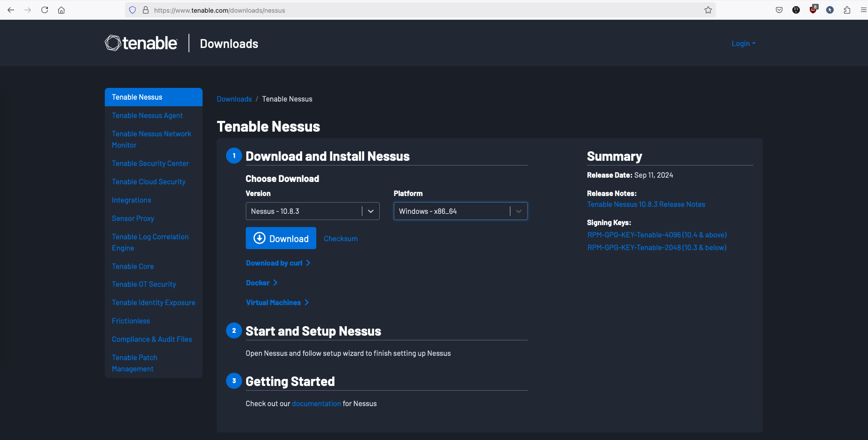Click the browser back arrow
Viewport: 868px width, 440px height.
tap(11, 10)
